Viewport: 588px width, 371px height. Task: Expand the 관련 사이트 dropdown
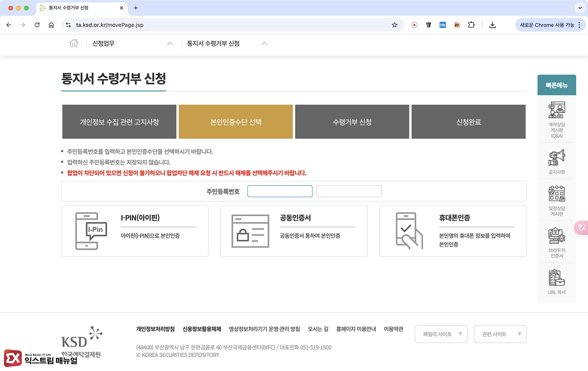[x=500, y=334]
